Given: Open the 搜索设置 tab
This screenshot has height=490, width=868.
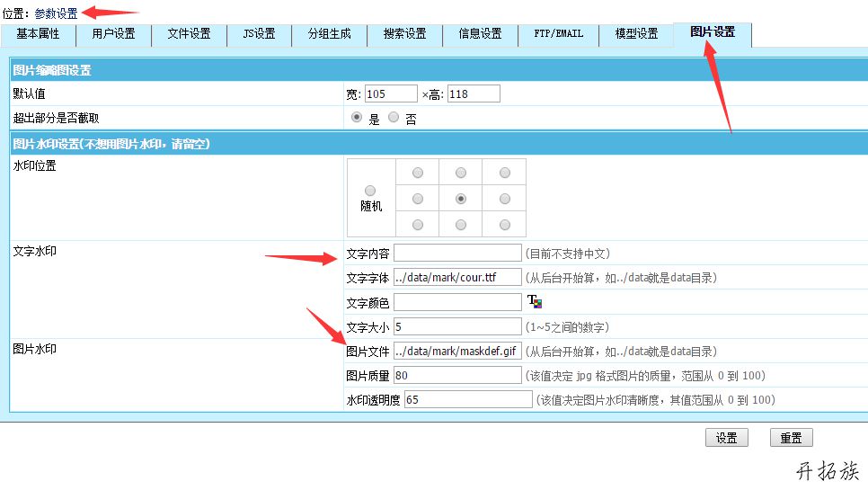Looking at the screenshot, I should click(x=404, y=34).
